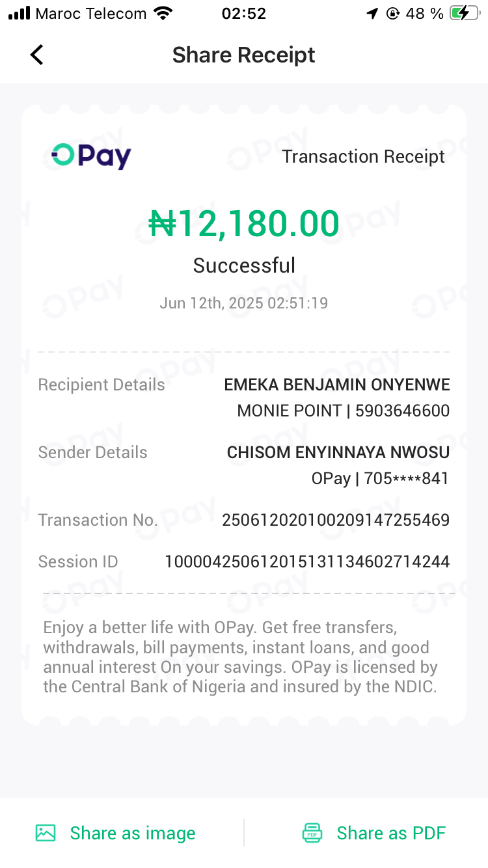Tap the Successful status text
Viewport: 488px width, 868px height.
pyautogui.click(x=244, y=265)
